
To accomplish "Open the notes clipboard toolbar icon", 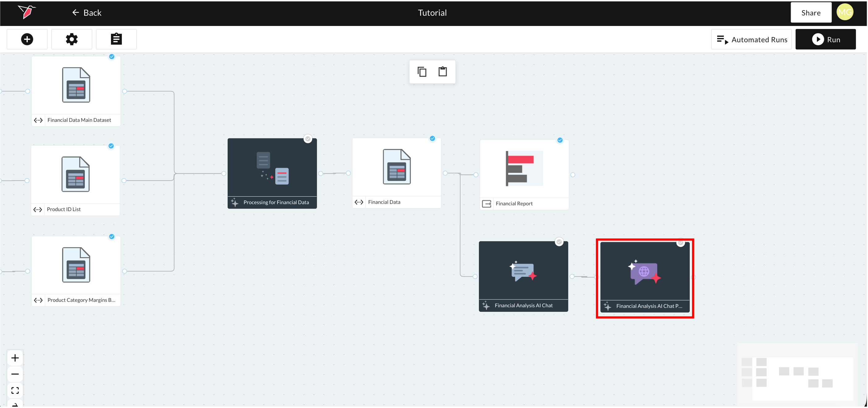I will click(x=116, y=40).
